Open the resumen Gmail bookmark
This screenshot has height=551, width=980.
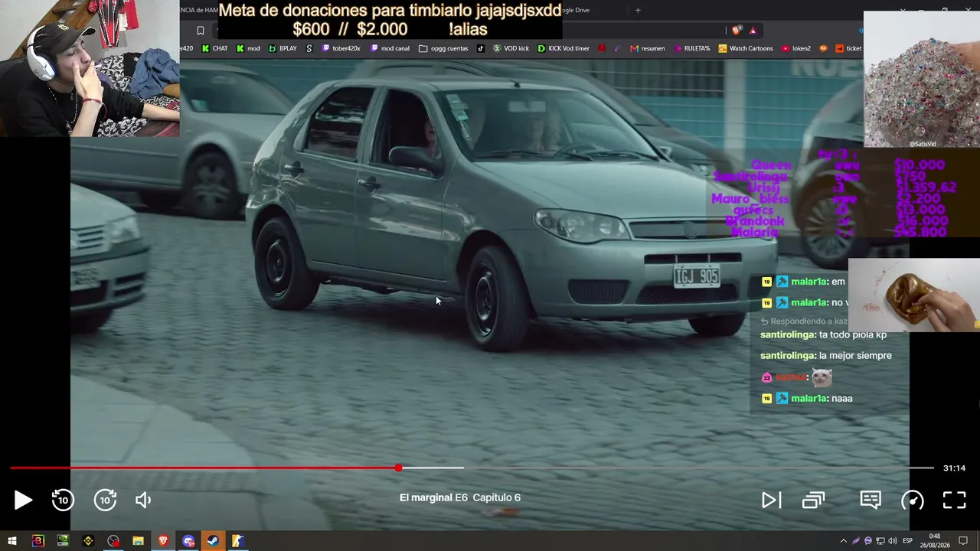tap(647, 48)
